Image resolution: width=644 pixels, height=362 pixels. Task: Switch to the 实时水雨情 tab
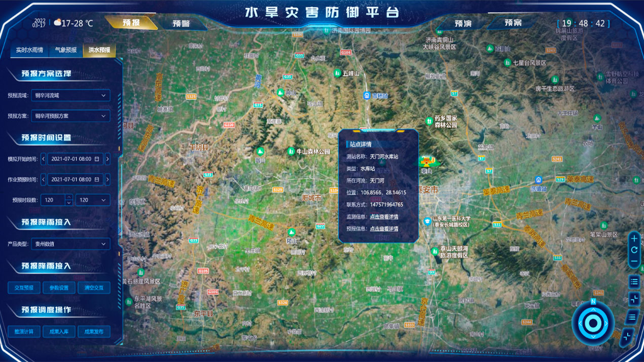click(x=29, y=50)
